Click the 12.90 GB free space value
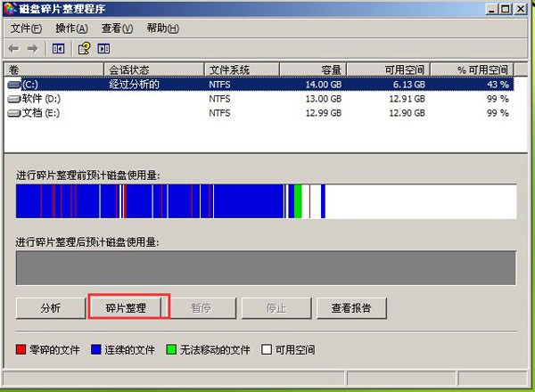The height and width of the screenshot is (392, 535). pos(407,113)
